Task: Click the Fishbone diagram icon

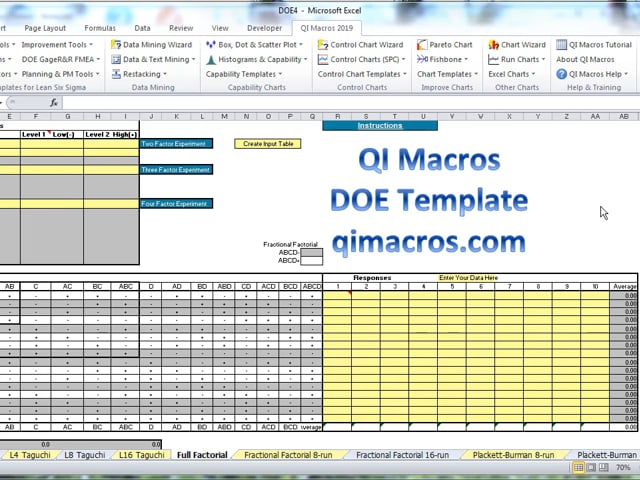Action: pyautogui.click(x=422, y=60)
